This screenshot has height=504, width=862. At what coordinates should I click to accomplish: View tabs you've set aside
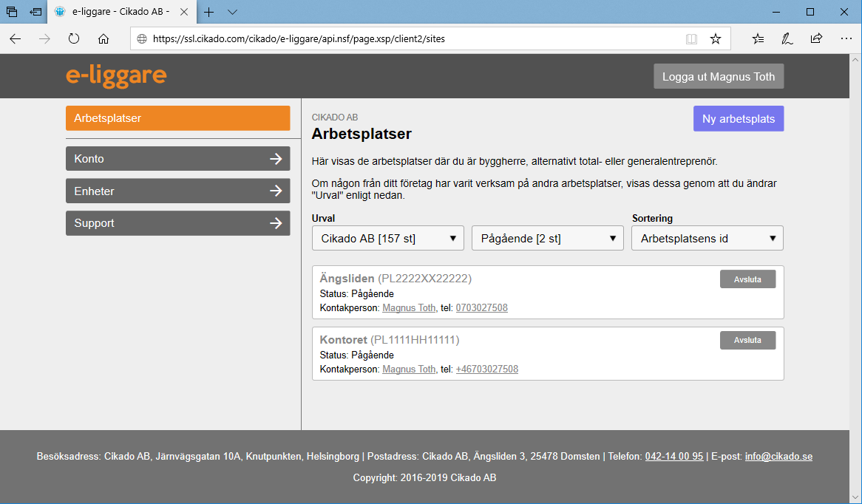click(12, 12)
